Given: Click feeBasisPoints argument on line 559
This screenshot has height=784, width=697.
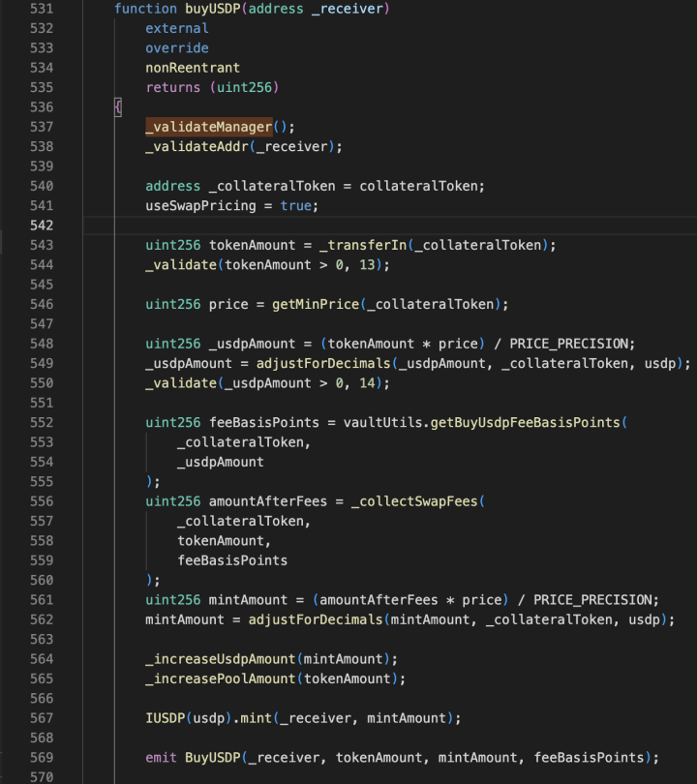Looking at the screenshot, I should (x=232, y=560).
